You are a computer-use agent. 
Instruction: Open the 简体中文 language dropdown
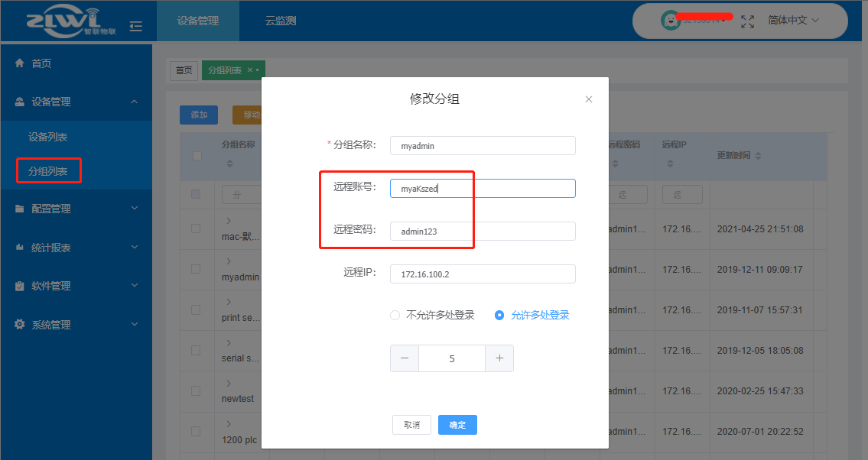793,21
